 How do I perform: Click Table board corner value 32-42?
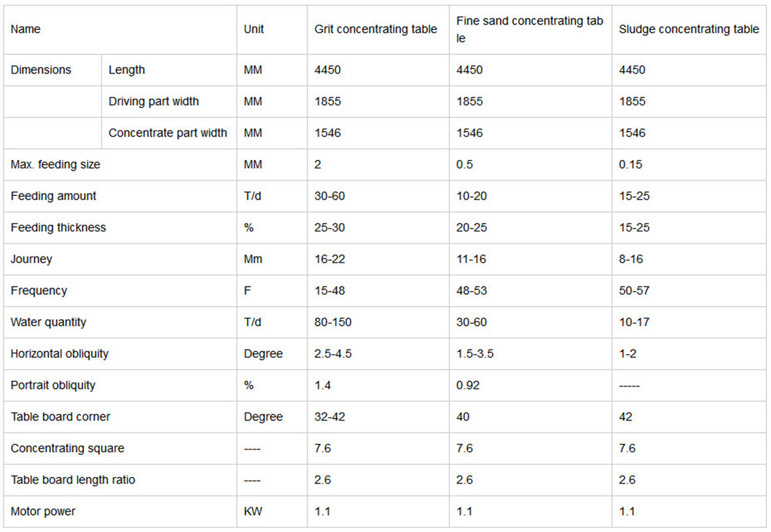click(330, 417)
